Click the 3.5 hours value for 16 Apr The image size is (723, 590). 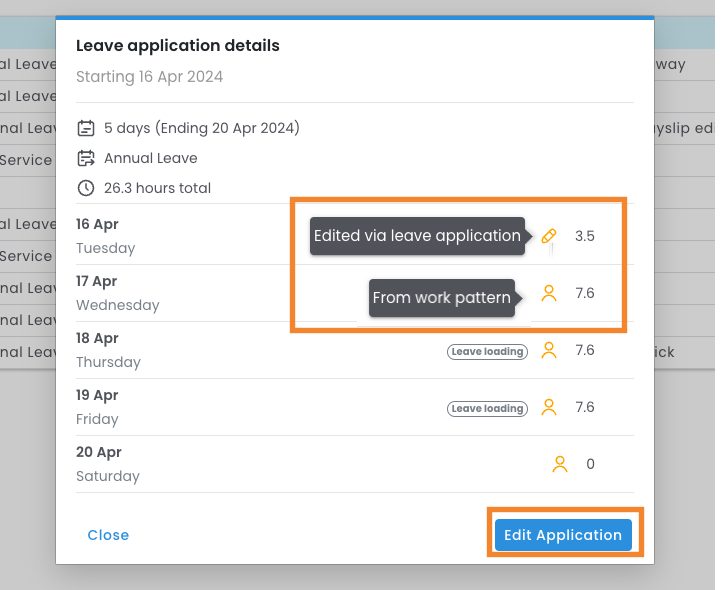click(x=585, y=237)
